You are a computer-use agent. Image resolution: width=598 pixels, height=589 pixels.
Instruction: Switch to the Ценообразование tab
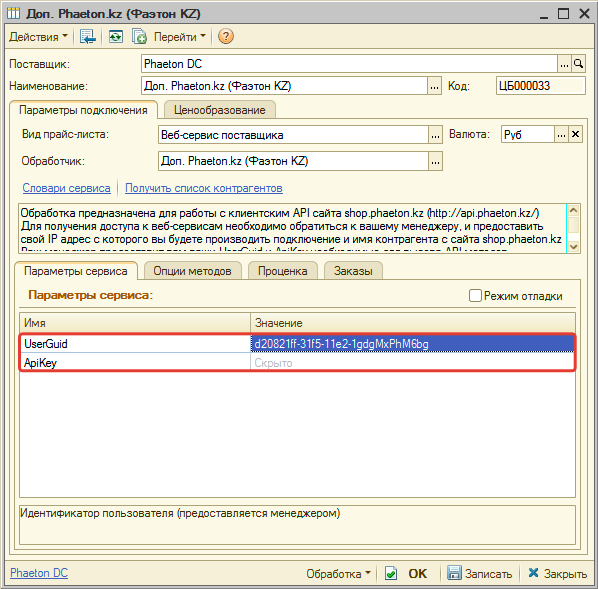pyautogui.click(x=219, y=110)
